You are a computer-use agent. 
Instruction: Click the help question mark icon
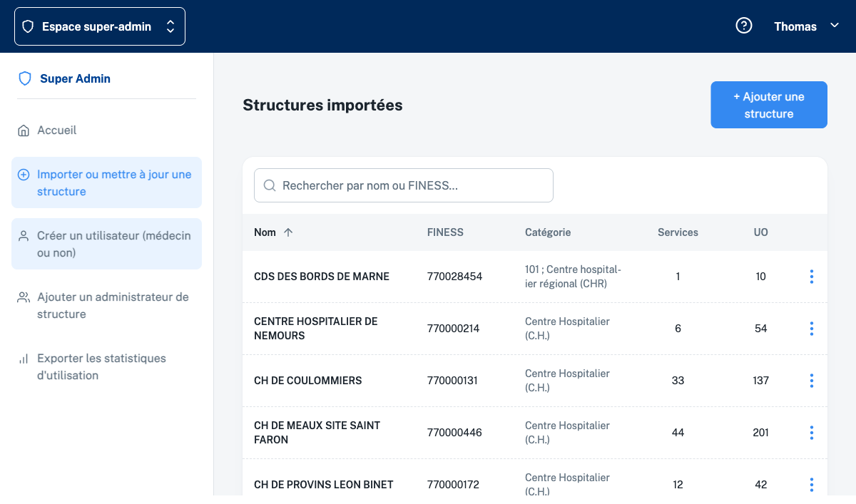[744, 26]
